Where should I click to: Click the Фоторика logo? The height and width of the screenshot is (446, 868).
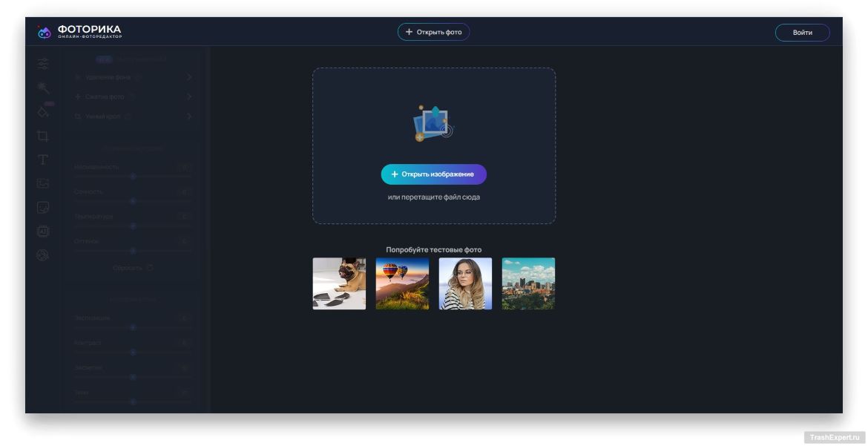click(79, 32)
